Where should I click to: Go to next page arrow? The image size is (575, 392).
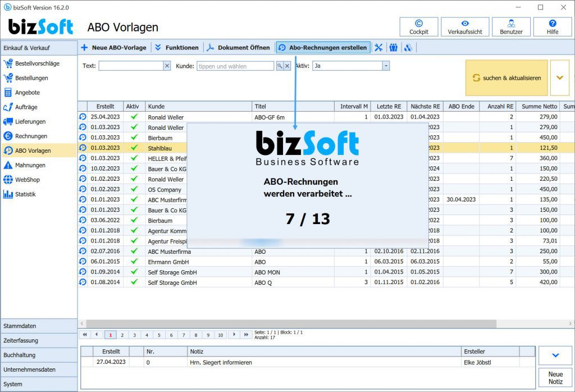click(x=234, y=335)
